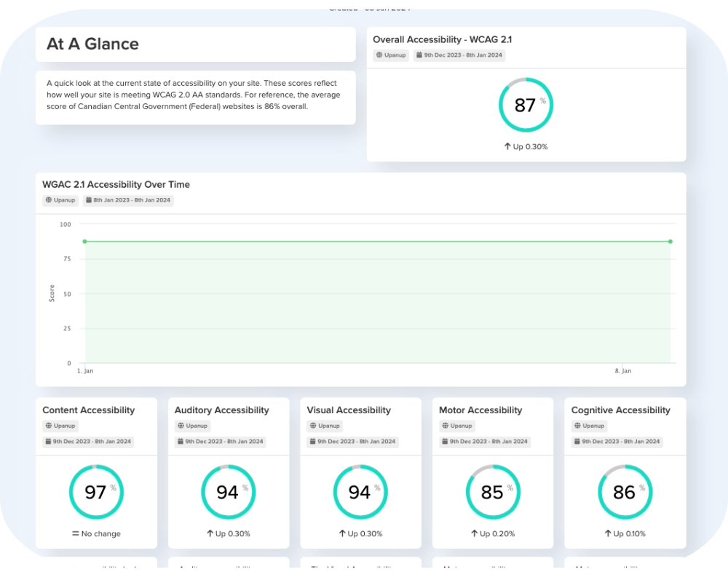This screenshot has height=577, width=728.
Task: Click up arrow beside Overall Up 0.30%
Action: click(507, 146)
